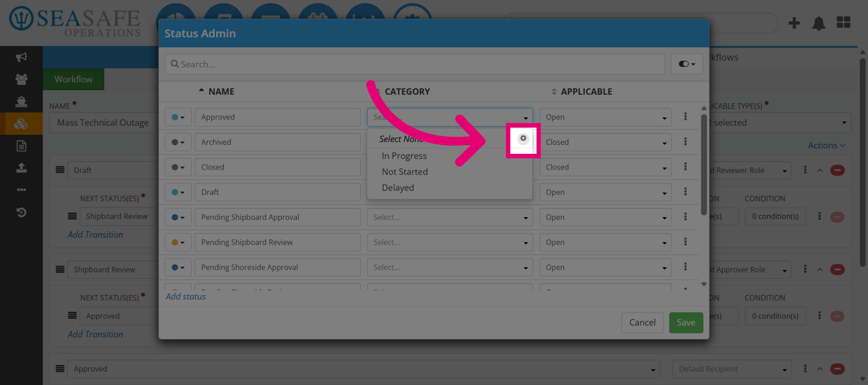868x385 pixels.
Task: Collapse the Draft workflow step chevron
Action: [820, 170]
